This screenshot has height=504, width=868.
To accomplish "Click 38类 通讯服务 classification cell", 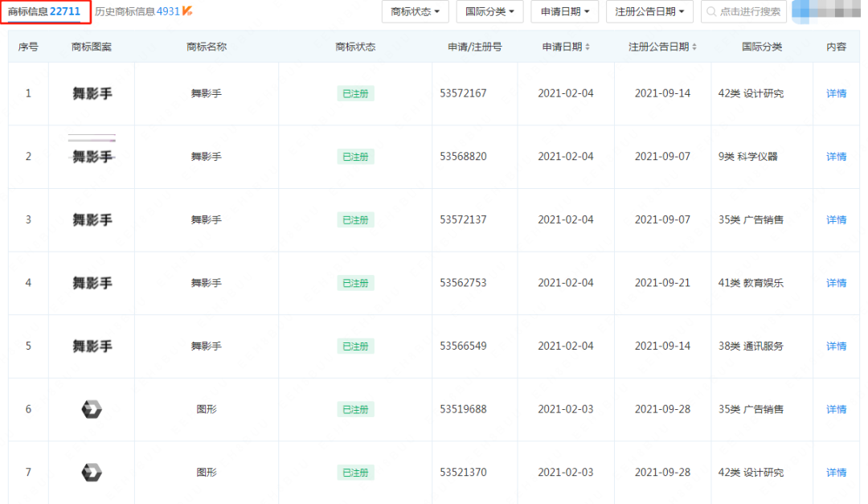I will (751, 346).
